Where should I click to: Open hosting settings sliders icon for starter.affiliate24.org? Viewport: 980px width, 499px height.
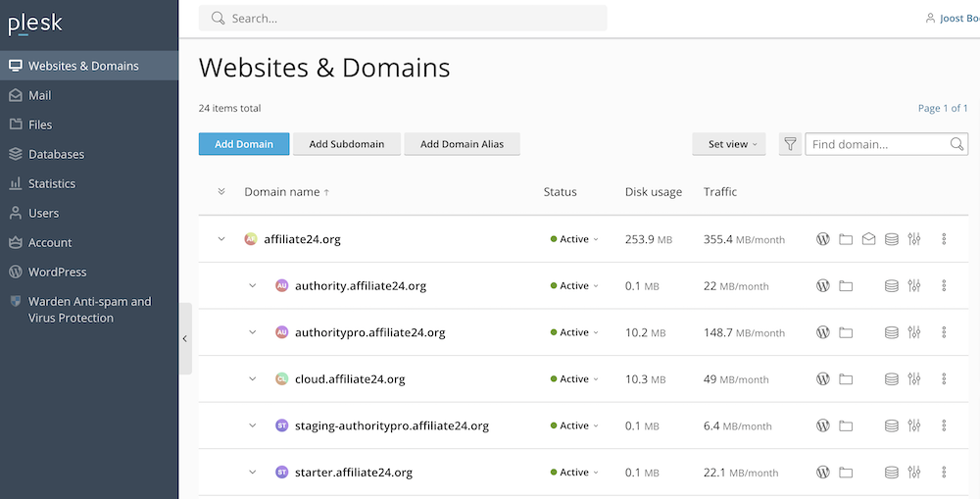[x=914, y=473]
